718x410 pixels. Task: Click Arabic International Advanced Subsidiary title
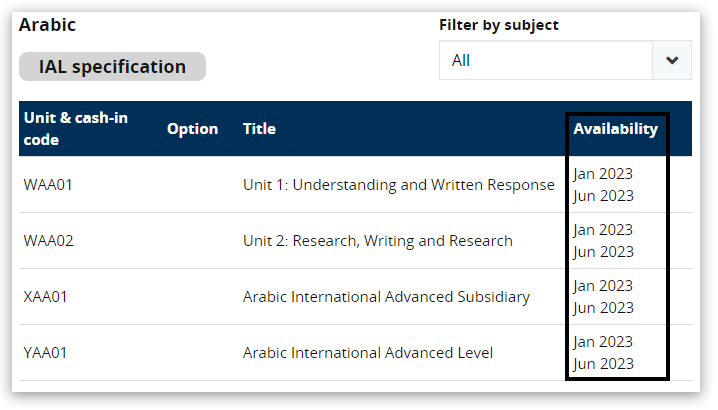[386, 297]
